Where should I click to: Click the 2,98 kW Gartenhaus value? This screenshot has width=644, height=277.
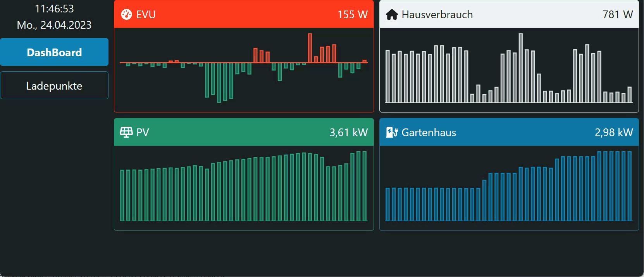(x=614, y=132)
